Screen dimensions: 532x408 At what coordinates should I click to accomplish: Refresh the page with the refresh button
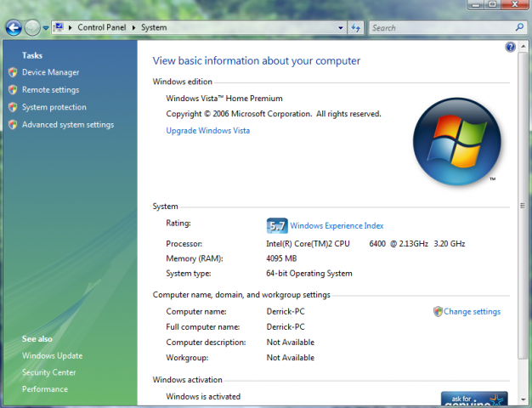(355, 28)
